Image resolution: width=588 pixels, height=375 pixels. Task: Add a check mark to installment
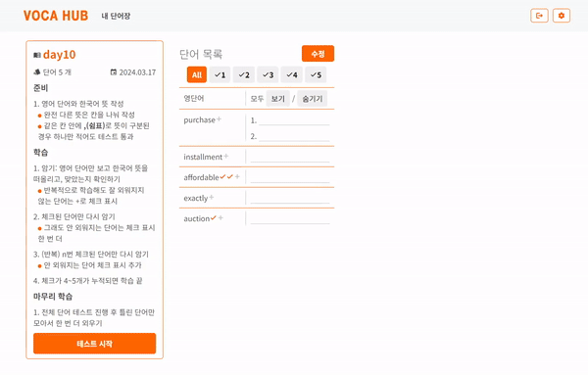226,157
